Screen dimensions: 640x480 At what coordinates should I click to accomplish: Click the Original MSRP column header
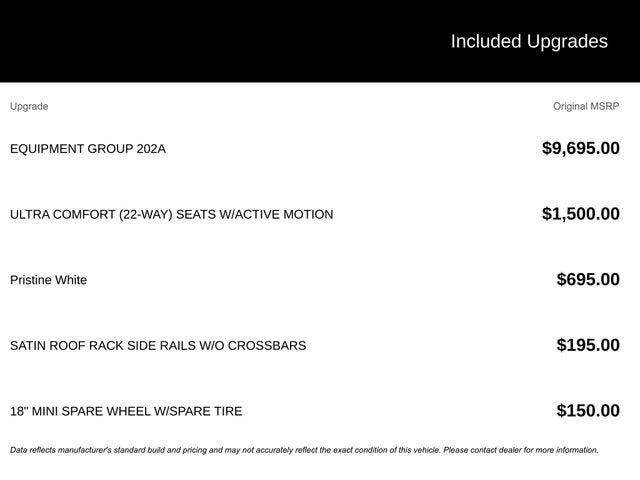pyautogui.click(x=586, y=106)
